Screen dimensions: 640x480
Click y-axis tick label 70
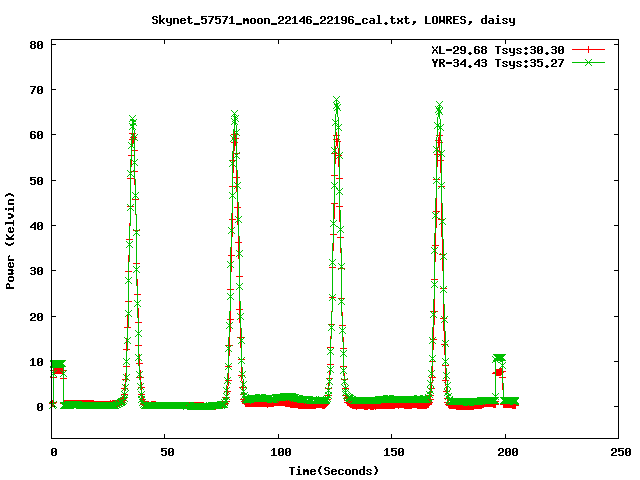tap(37, 90)
